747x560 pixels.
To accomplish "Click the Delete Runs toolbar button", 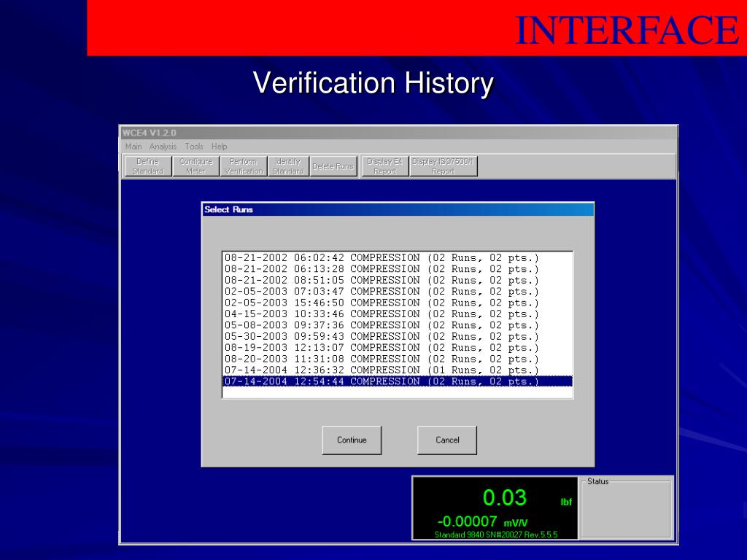I will (x=333, y=166).
